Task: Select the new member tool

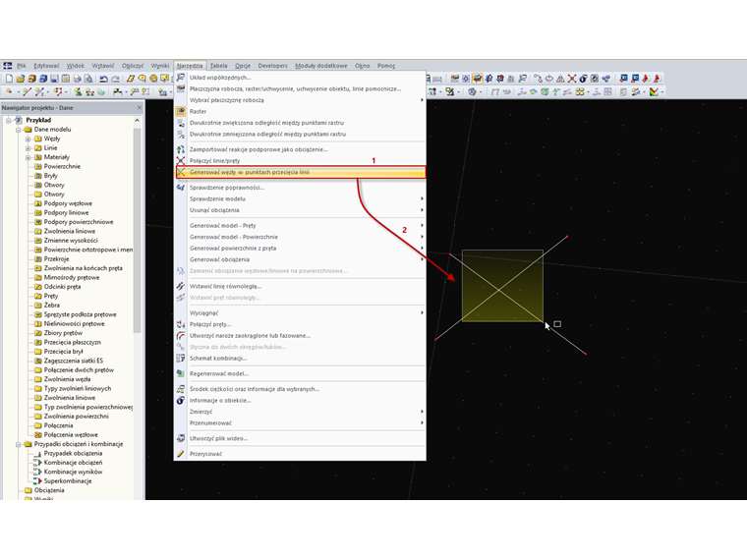Action: (x=39, y=91)
